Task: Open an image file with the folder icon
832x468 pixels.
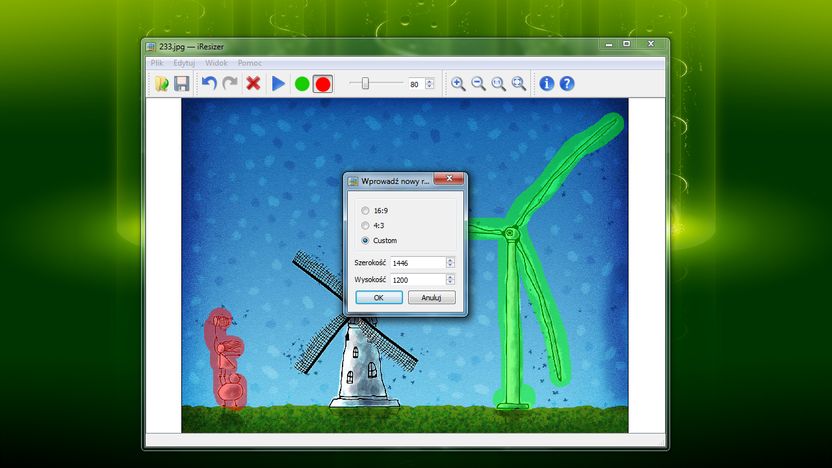Action: pyautogui.click(x=162, y=84)
